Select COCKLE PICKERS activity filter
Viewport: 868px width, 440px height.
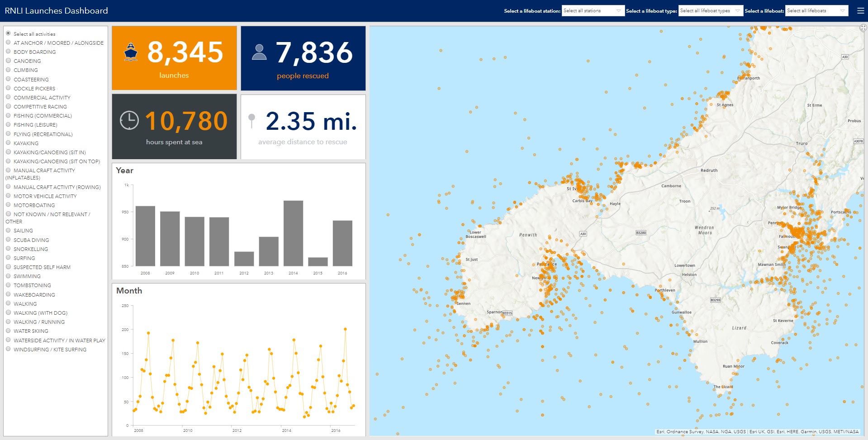click(x=8, y=88)
